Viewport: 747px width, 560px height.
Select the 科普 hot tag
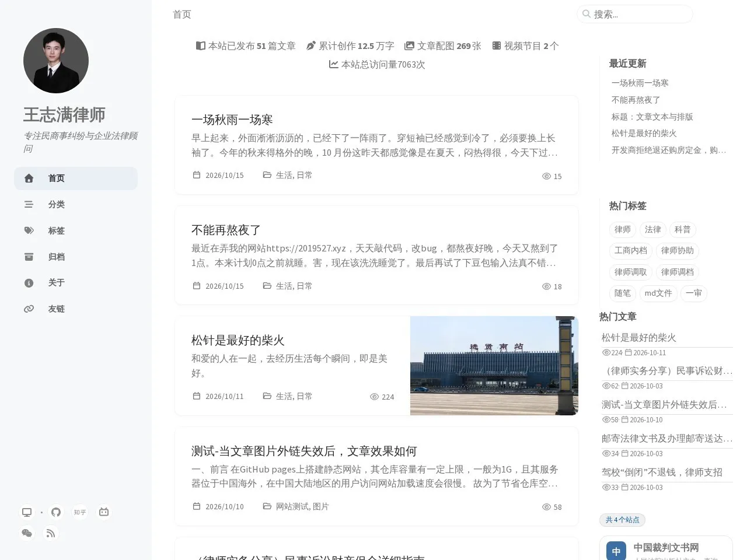point(683,229)
